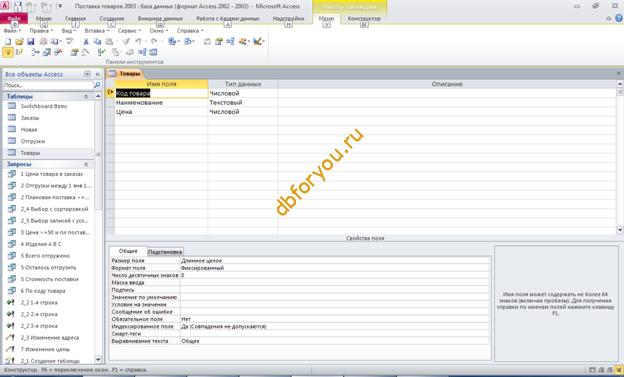Click the Access help question mark icon
The height and width of the screenshot is (377, 624).
pyautogui.click(x=618, y=18)
